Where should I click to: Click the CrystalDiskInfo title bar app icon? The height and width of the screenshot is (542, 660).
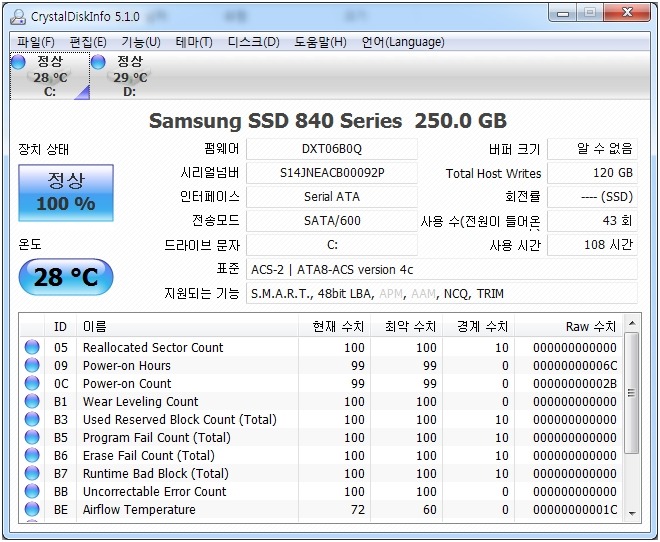tap(18, 17)
